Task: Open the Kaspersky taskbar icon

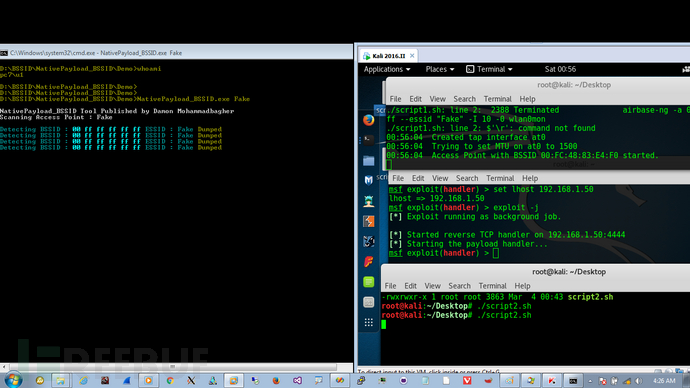Action: click(552, 381)
